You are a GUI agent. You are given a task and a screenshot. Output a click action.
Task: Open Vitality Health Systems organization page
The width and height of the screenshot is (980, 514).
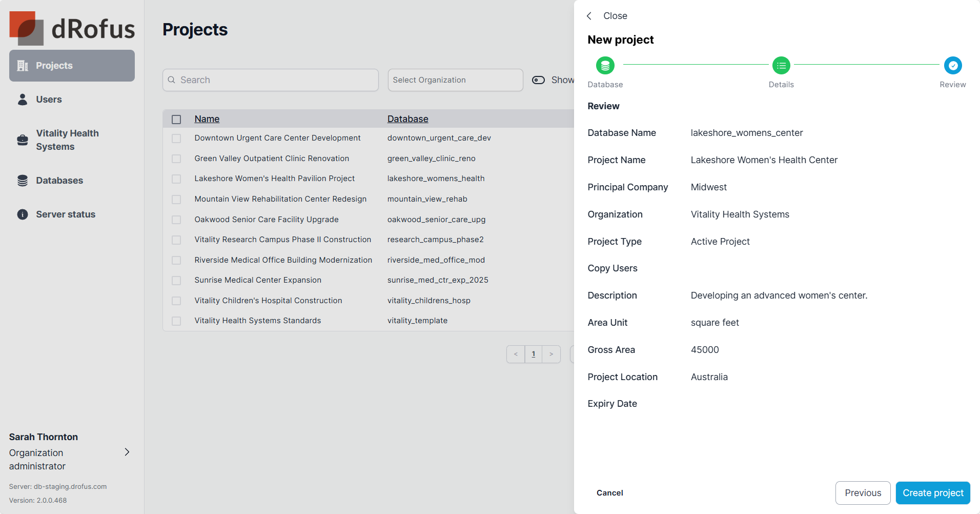pyautogui.click(x=67, y=140)
